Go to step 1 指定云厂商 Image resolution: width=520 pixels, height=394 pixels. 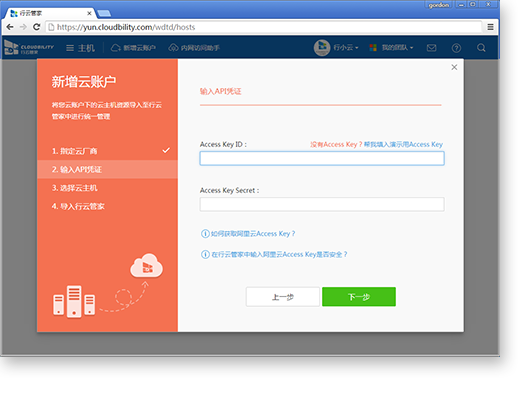(107, 151)
